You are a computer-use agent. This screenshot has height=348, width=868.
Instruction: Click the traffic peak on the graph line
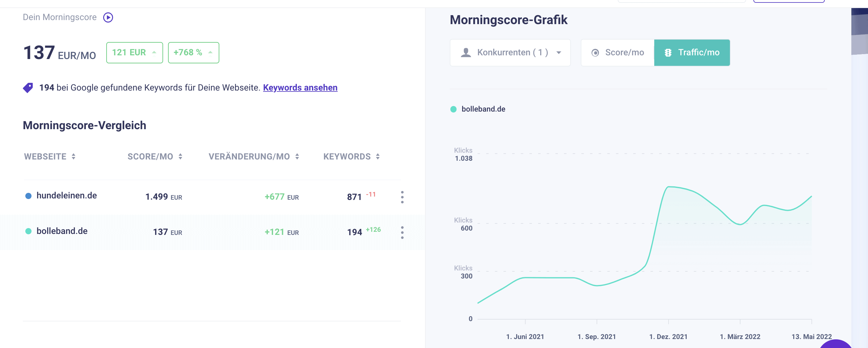click(x=669, y=187)
